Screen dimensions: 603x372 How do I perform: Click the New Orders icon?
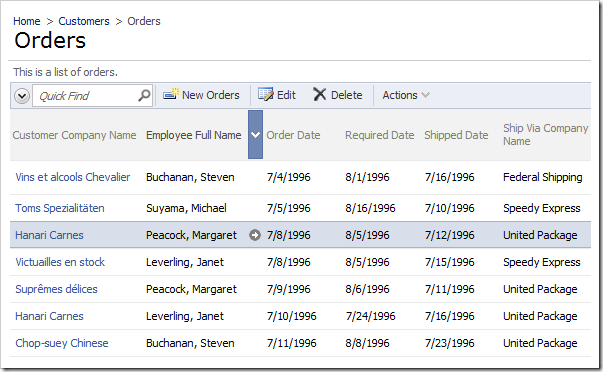point(171,94)
